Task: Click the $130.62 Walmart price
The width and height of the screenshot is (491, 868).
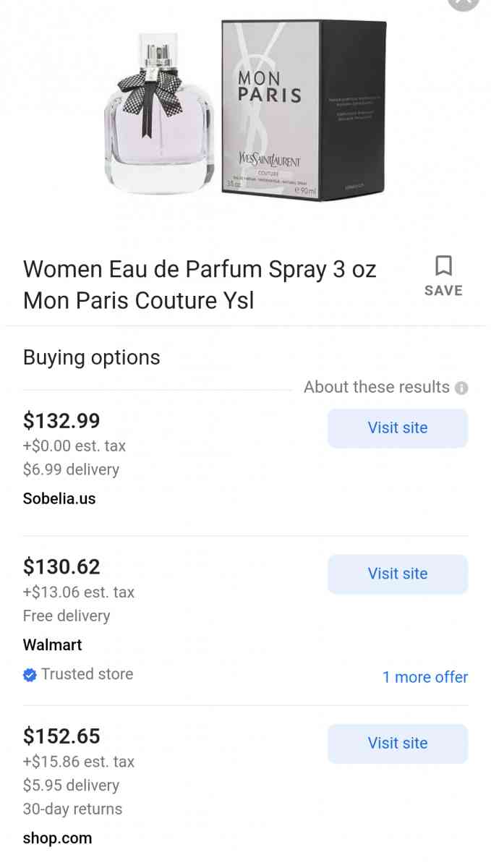Action: tap(61, 566)
